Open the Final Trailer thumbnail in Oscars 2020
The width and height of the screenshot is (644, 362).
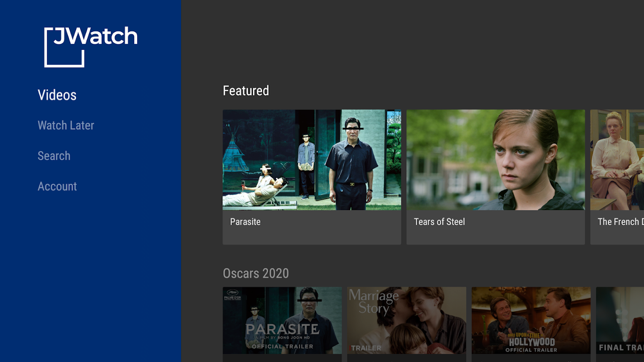pyautogui.click(x=620, y=320)
